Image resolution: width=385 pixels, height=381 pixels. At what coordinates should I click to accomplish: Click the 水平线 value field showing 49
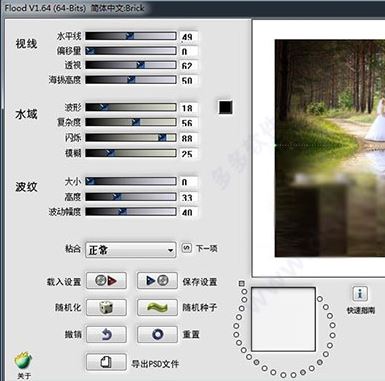pyautogui.click(x=188, y=36)
